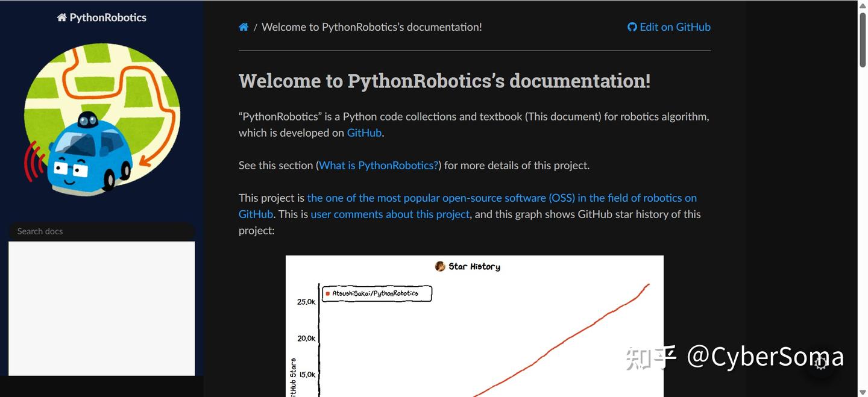
Task: Click the scrollbar up arrow
Action: (863, 5)
